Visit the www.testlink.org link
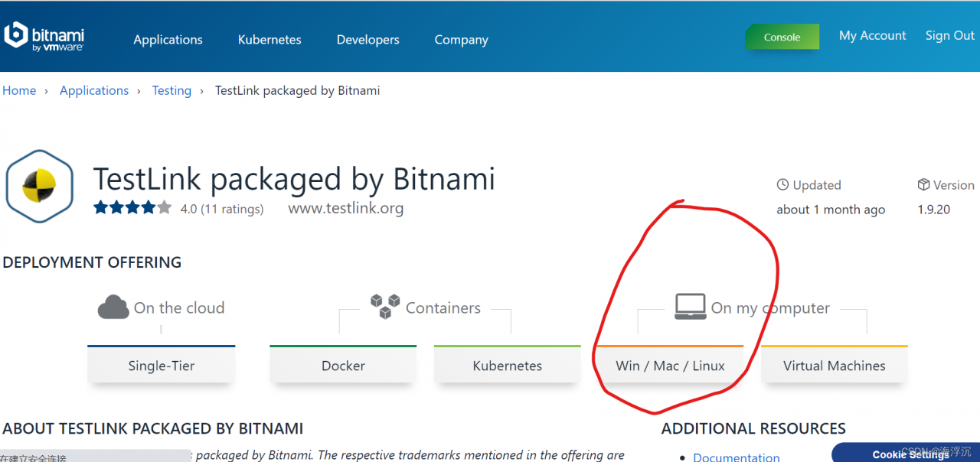The image size is (980, 462). 345,208
